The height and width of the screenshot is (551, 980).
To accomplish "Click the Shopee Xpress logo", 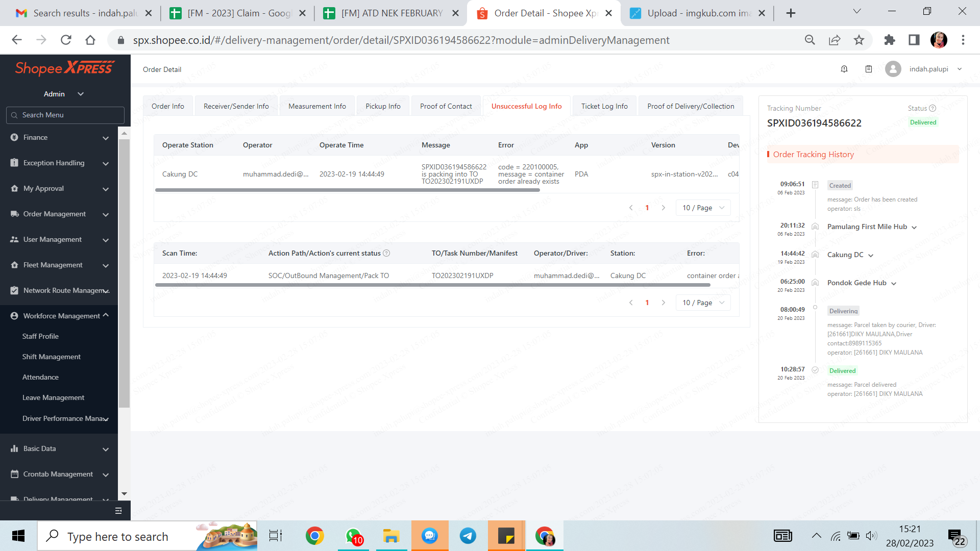I will [x=64, y=68].
